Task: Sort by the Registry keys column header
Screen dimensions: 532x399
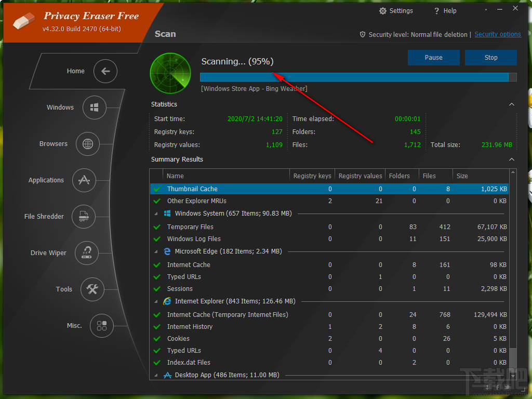Action: click(312, 176)
